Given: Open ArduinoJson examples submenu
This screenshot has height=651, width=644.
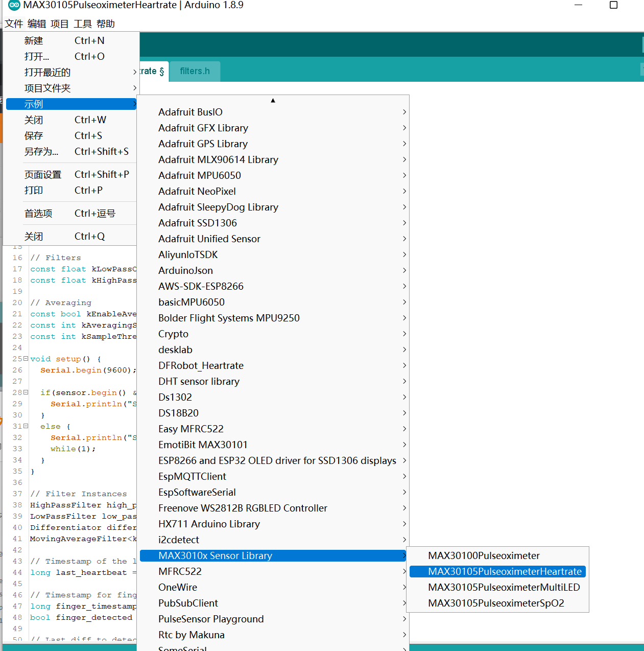Looking at the screenshot, I should pos(273,270).
